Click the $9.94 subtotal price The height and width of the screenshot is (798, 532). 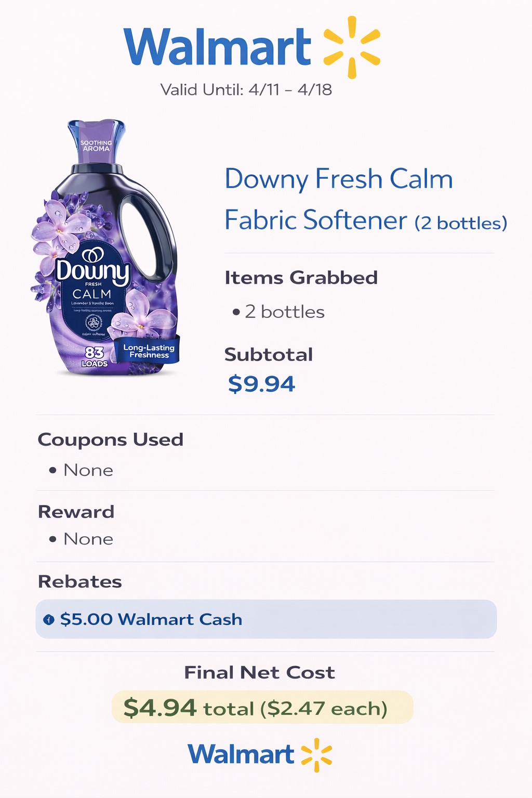pos(261,384)
